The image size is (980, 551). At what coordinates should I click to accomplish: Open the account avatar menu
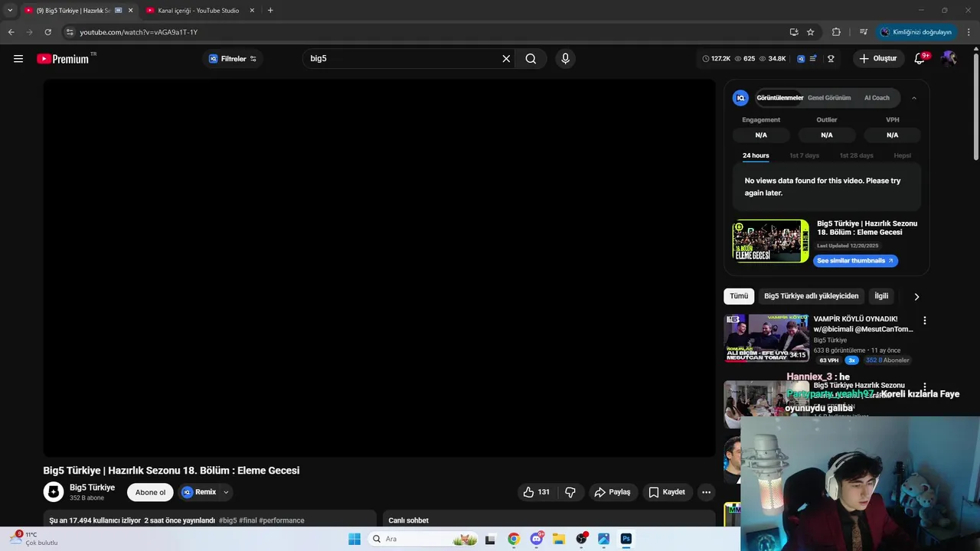pyautogui.click(x=949, y=59)
